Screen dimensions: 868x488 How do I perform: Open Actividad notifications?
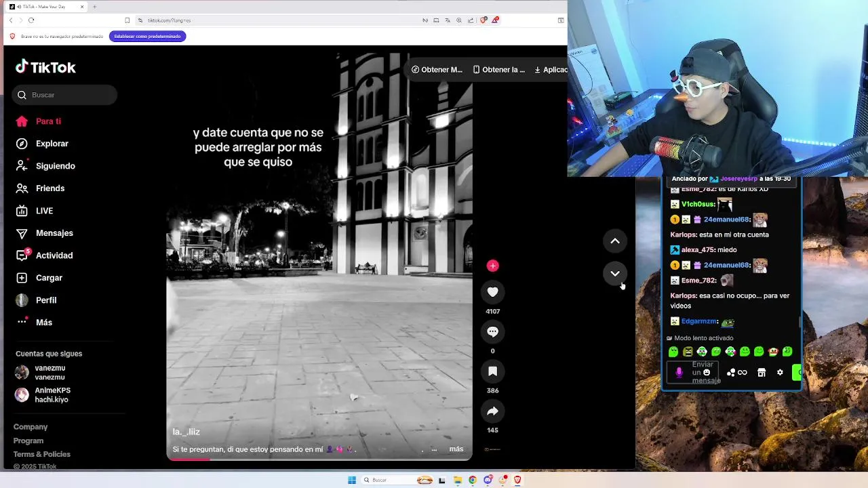click(x=44, y=256)
